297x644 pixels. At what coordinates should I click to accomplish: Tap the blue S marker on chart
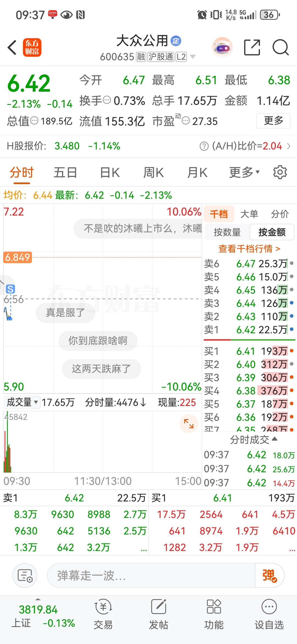[10, 289]
